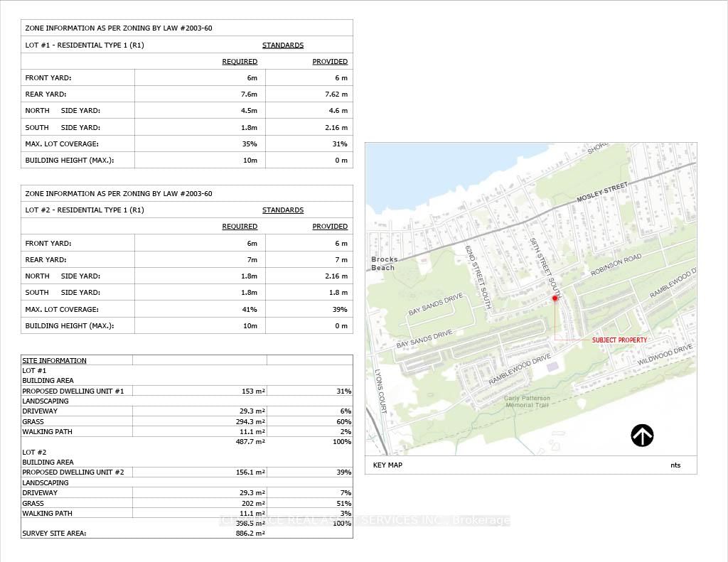Viewport: 728px width, 562px height.
Task: Click the MOSLEY STREET label on map
Action: coord(602,192)
